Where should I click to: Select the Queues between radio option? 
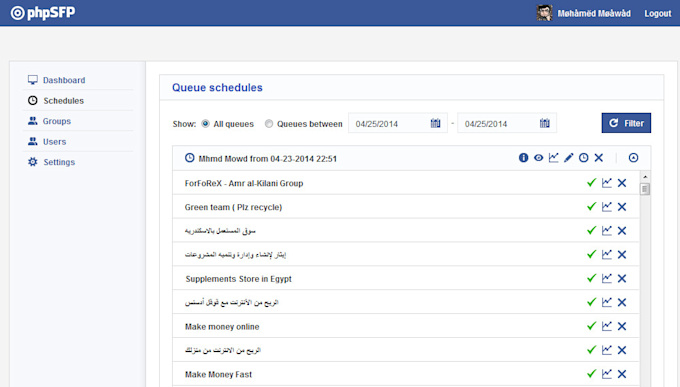[x=269, y=124]
